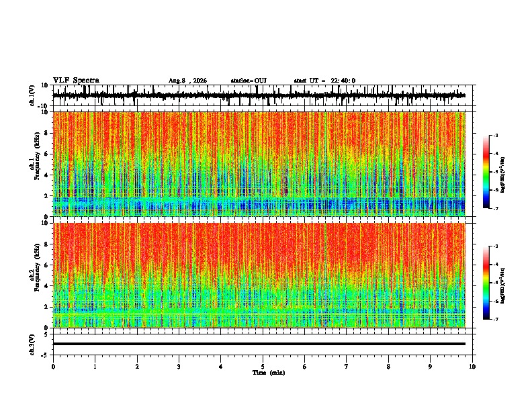Click the "-3" label on the ch.1 colorbar
532x411 pixels.
click(x=496, y=136)
